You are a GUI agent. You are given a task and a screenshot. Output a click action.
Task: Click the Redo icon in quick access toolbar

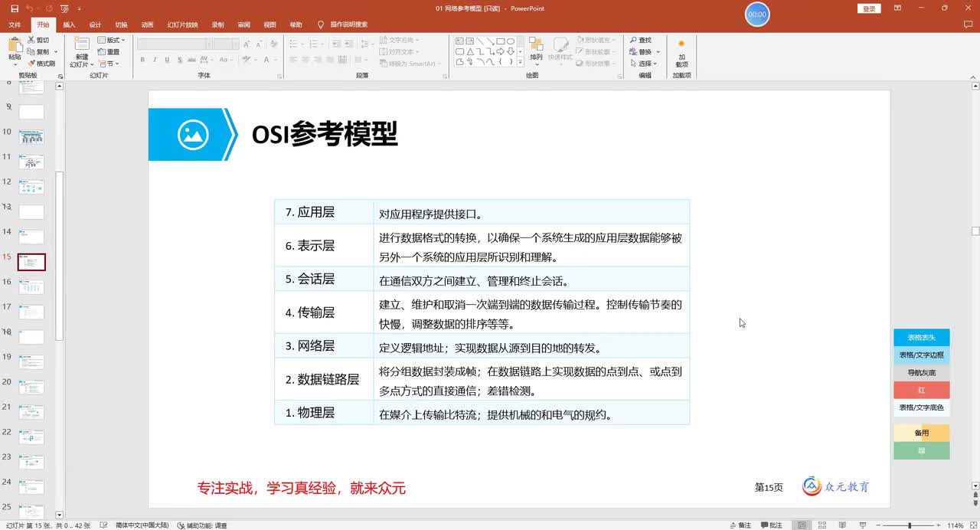tap(48, 8)
